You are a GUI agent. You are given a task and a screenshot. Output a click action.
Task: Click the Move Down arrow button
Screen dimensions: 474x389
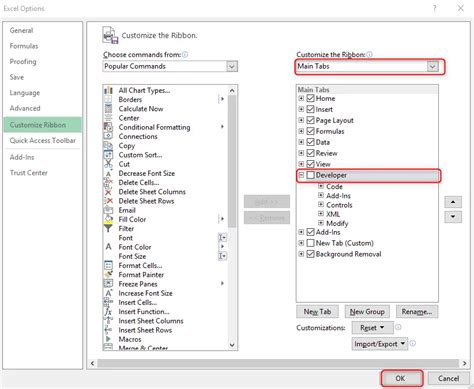453,217
